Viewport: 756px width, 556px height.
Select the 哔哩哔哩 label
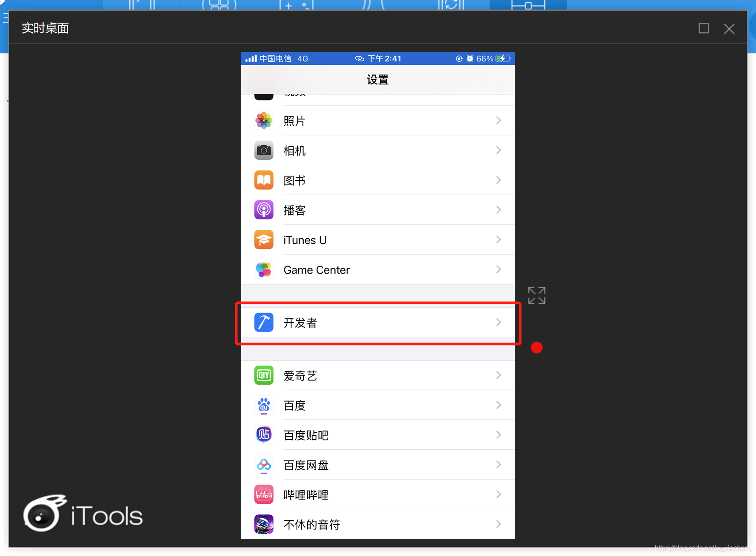click(306, 495)
